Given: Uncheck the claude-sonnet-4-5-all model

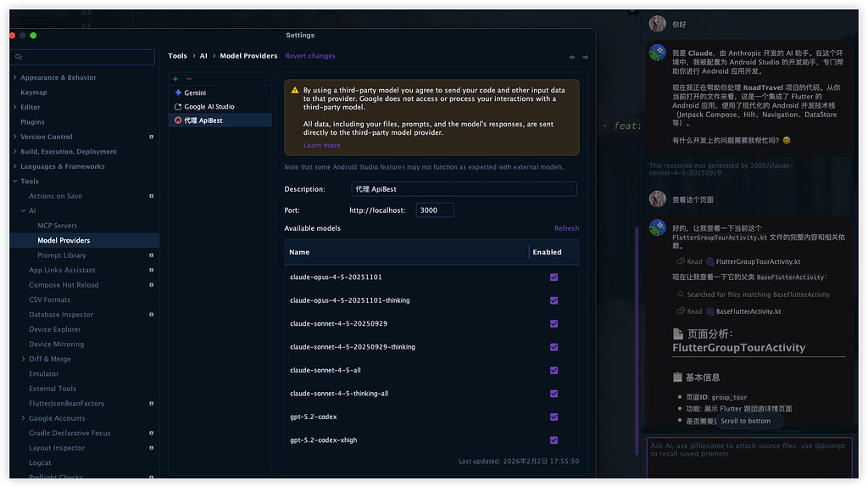Looking at the screenshot, I should pyautogui.click(x=554, y=370).
